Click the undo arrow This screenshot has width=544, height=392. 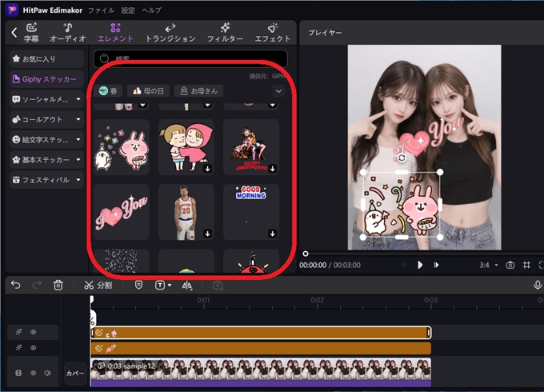(x=16, y=285)
